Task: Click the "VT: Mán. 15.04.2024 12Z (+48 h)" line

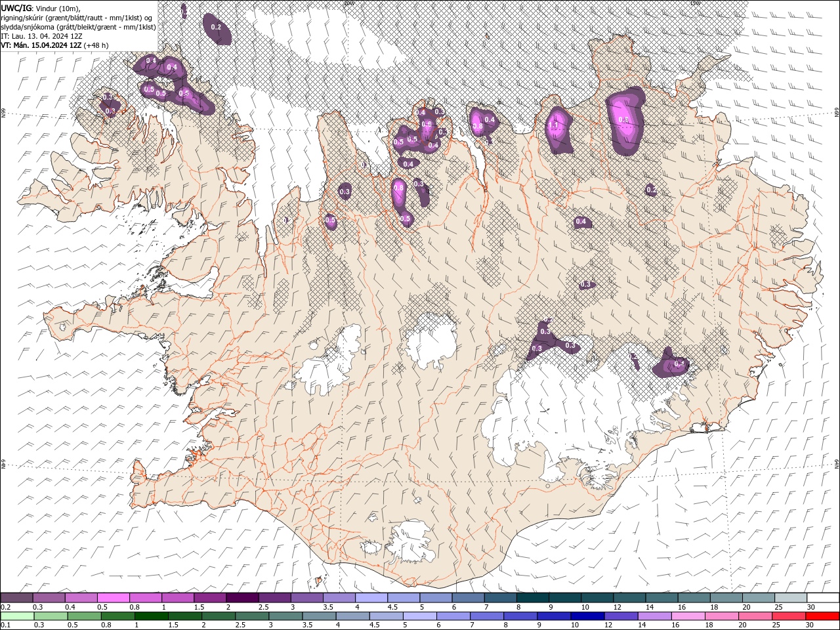Action: 55,45
